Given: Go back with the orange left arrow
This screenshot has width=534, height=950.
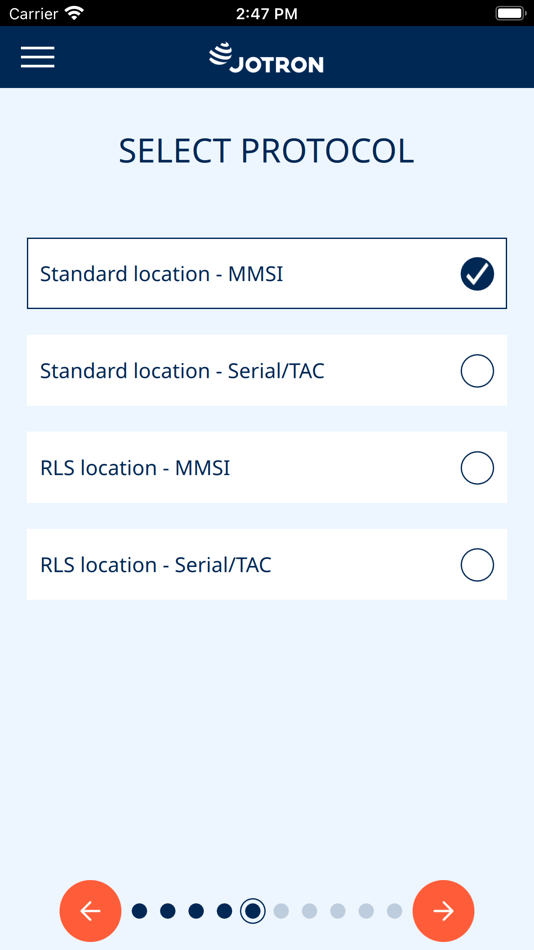Looking at the screenshot, I should point(90,911).
